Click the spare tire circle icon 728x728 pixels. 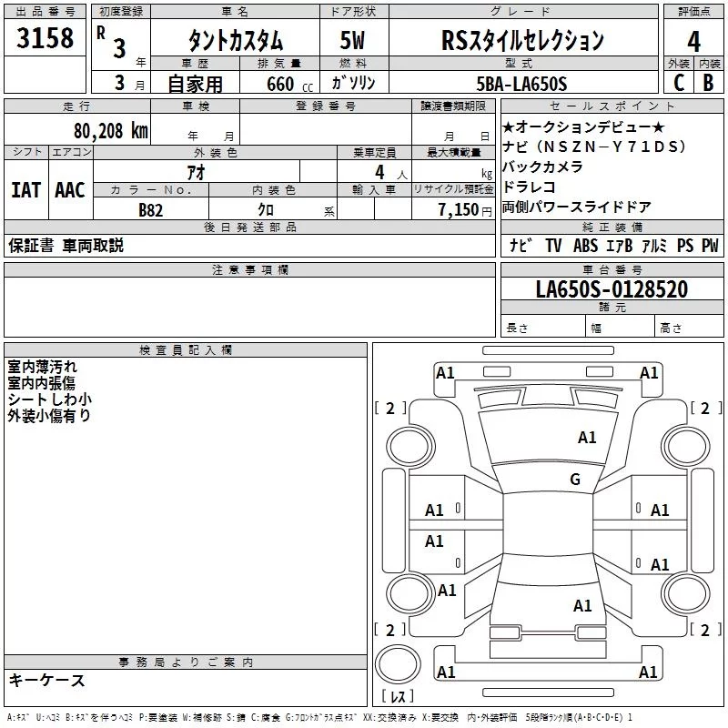(398, 664)
